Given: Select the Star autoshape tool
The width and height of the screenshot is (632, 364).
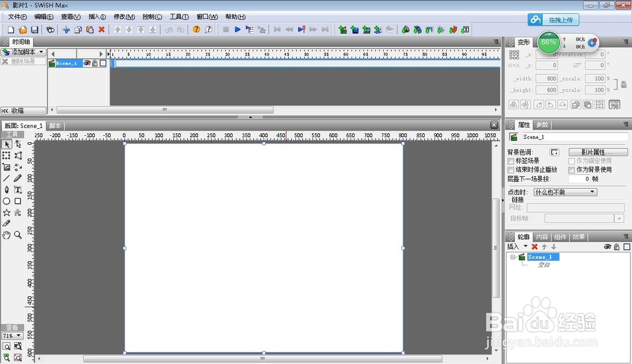Looking at the screenshot, I should [7, 212].
